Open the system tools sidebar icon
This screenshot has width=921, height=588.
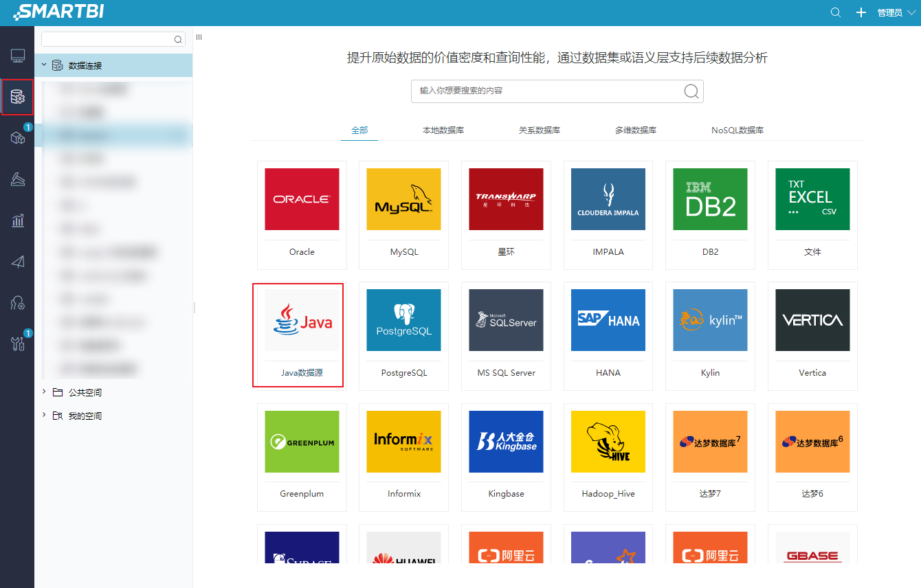18,343
